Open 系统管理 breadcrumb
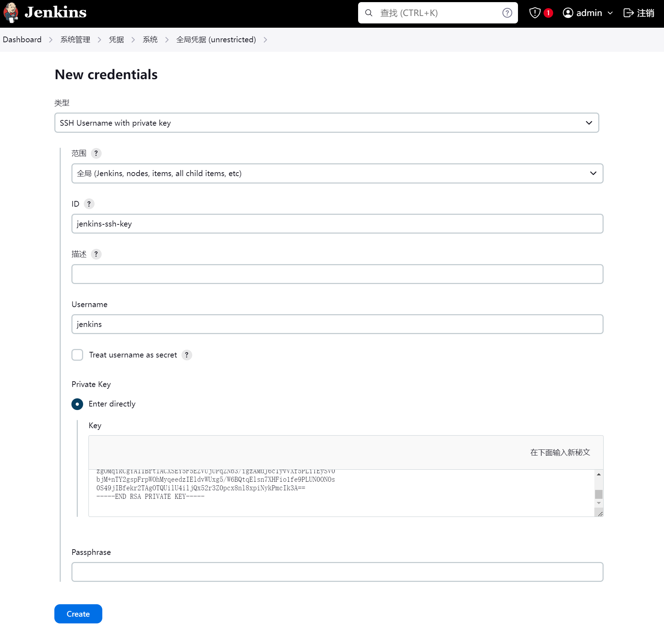The image size is (664, 644). [75, 39]
